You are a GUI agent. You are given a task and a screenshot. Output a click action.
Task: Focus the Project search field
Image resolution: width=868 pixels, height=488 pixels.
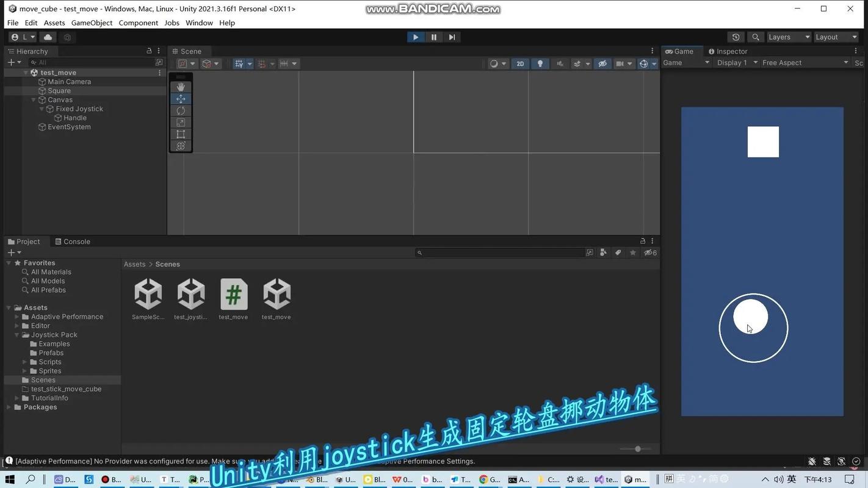click(499, 253)
